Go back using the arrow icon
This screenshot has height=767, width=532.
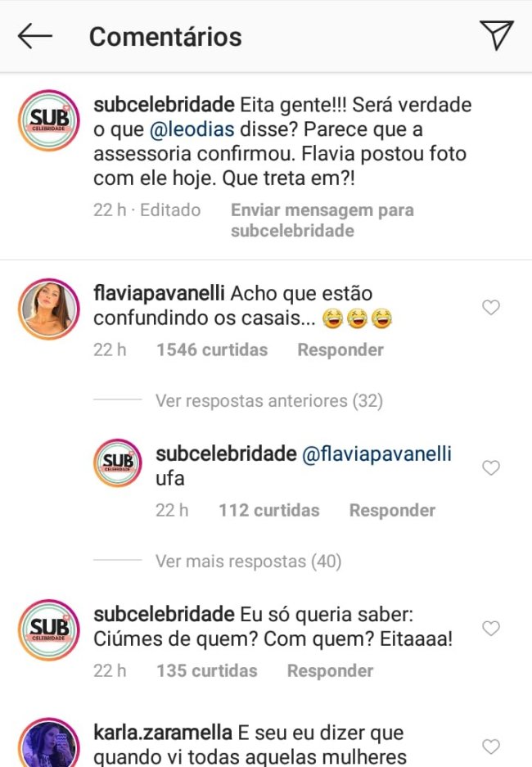coord(34,36)
